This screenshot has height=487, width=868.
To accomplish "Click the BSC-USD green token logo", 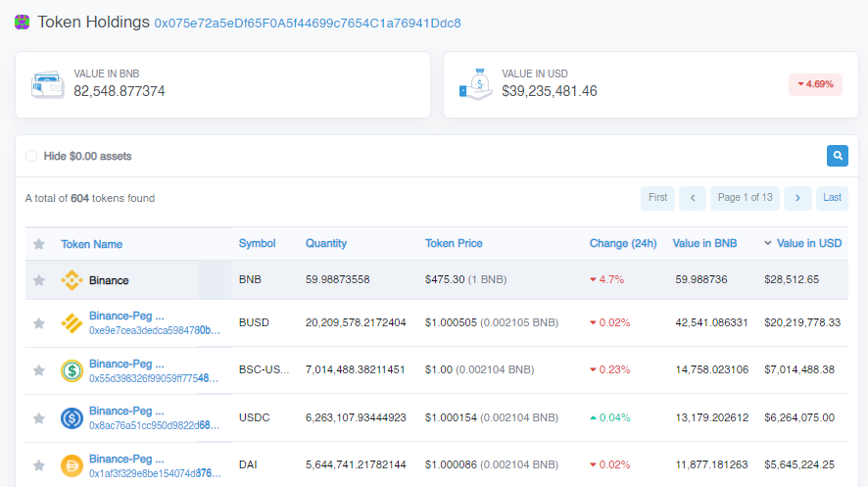I will pyautogui.click(x=72, y=370).
